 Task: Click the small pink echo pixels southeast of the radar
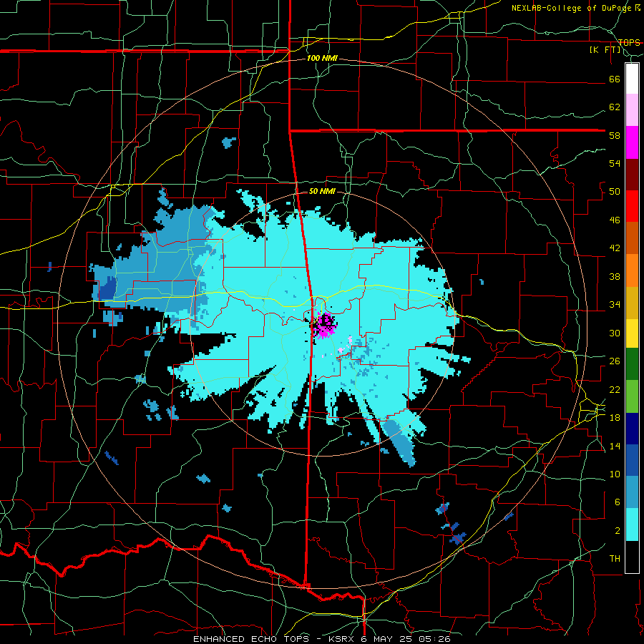[345, 346]
